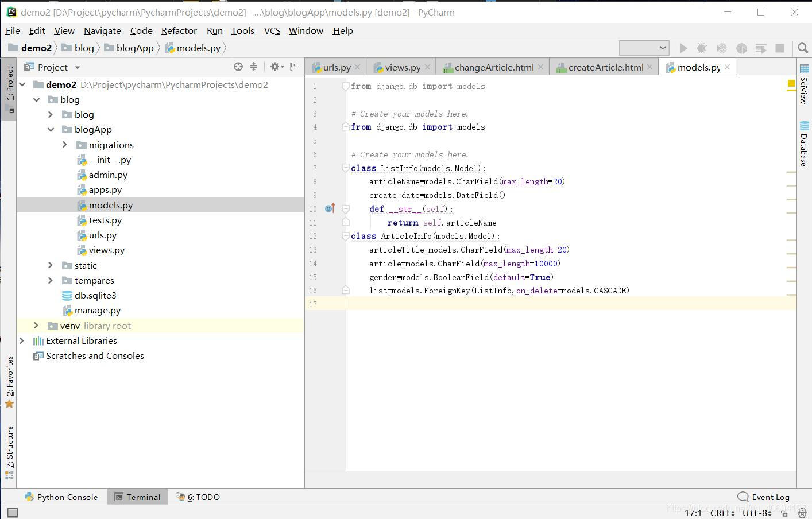Viewport: 812px width, 519px height.
Task: Fold the __str__ method at line 10
Action: pos(346,208)
